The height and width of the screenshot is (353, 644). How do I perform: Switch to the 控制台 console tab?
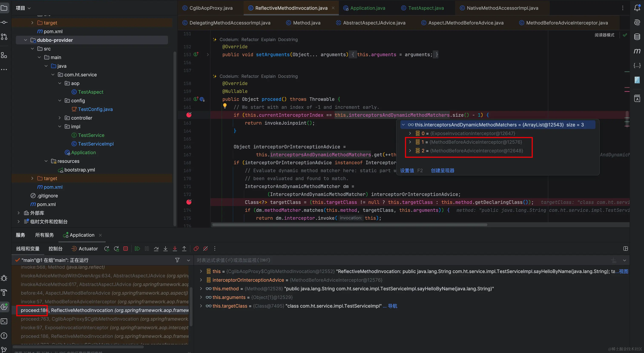[55, 249]
